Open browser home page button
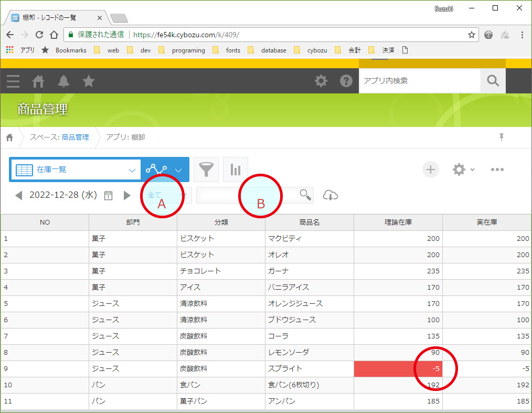Image resolution: width=532 pixels, height=413 pixels. [x=54, y=35]
